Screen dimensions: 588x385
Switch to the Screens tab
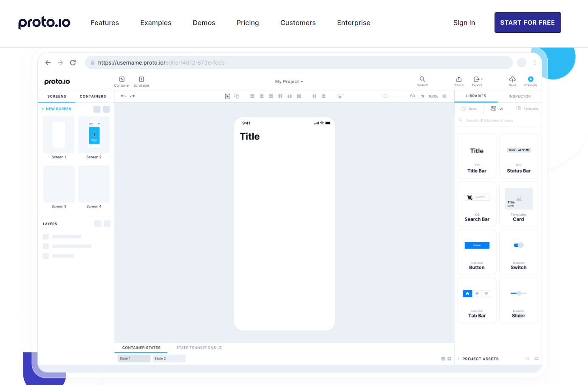point(57,96)
